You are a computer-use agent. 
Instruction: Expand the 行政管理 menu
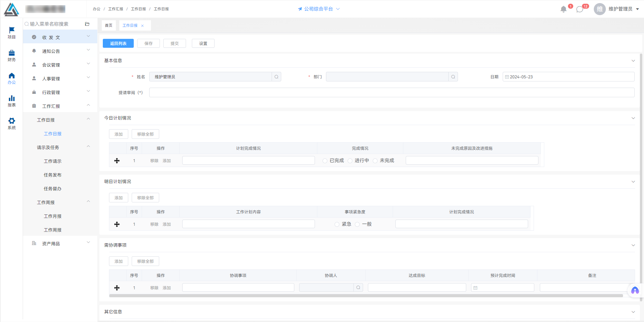60,92
